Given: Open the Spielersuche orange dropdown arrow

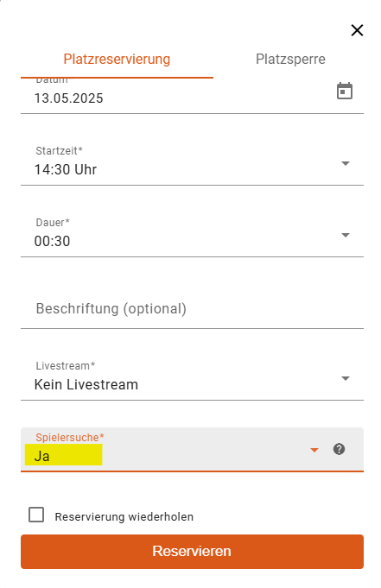Looking at the screenshot, I should (314, 450).
